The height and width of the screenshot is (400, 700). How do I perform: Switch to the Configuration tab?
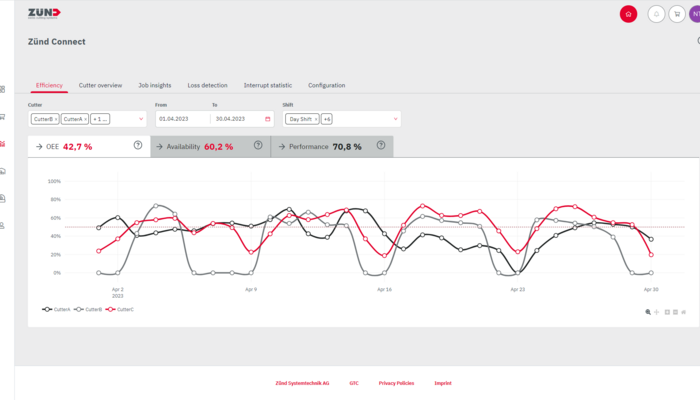click(326, 85)
